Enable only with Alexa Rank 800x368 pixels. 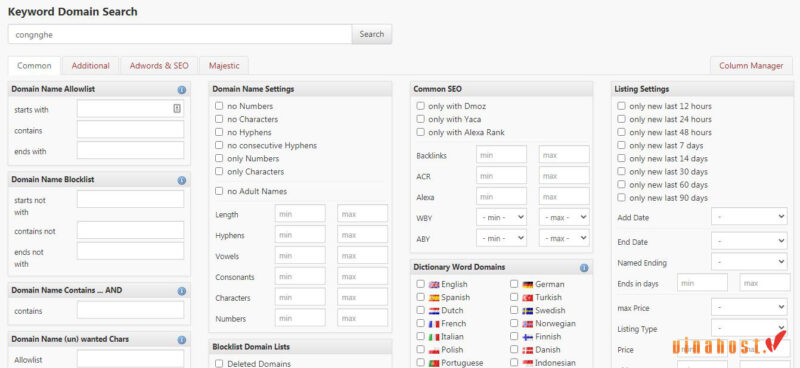pyautogui.click(x=420, y=132)
